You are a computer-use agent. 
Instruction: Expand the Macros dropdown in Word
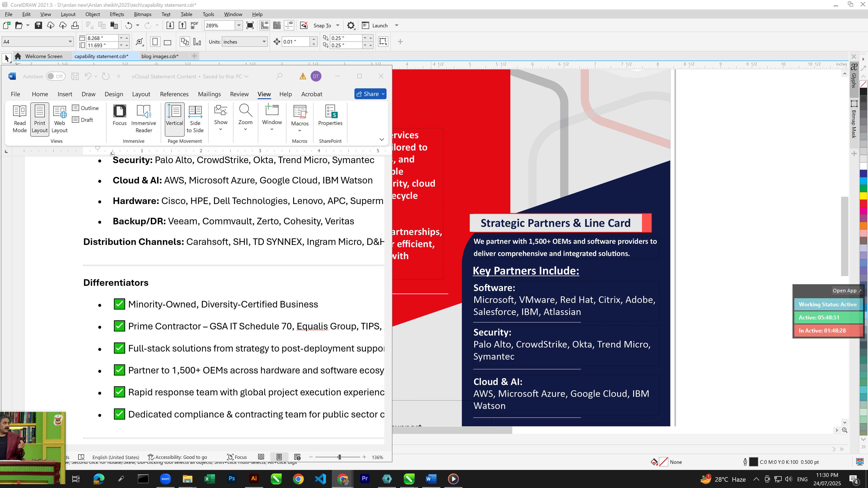(x=300, y=118)
